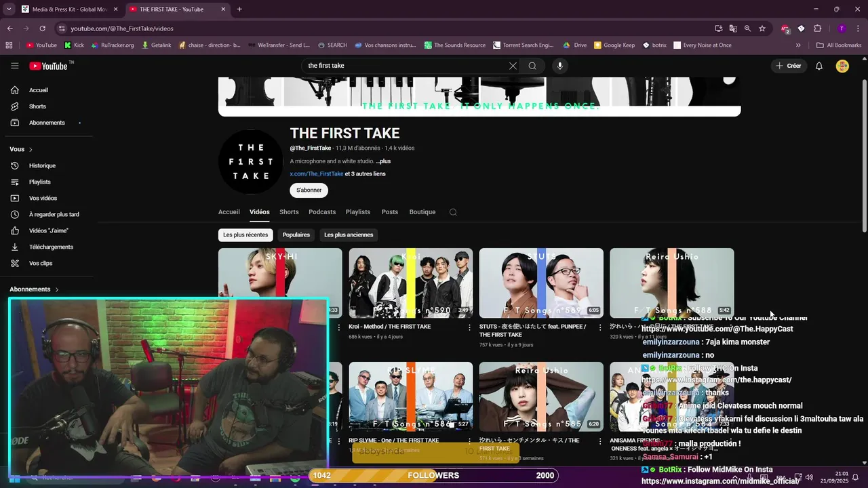Switch to the channel Accueil tab
868x488 pixels.
pos(229,212)
